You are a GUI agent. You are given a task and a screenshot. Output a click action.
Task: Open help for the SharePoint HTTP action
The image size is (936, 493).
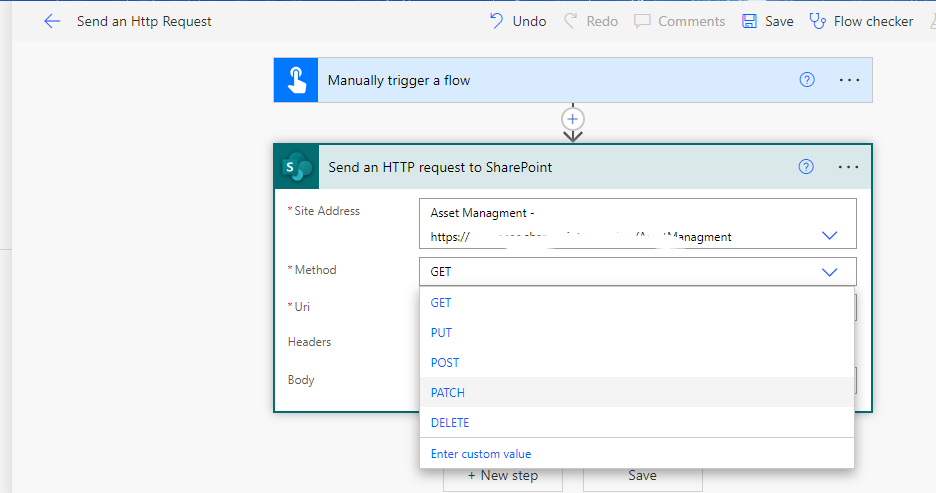pos(806,167)
